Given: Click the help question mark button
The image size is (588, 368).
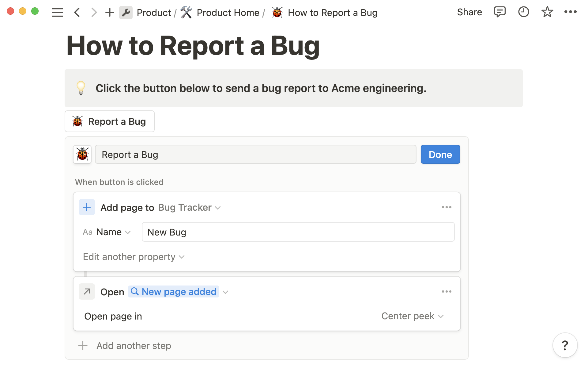Looking at the screenshot, I should [x=565, y=346].
